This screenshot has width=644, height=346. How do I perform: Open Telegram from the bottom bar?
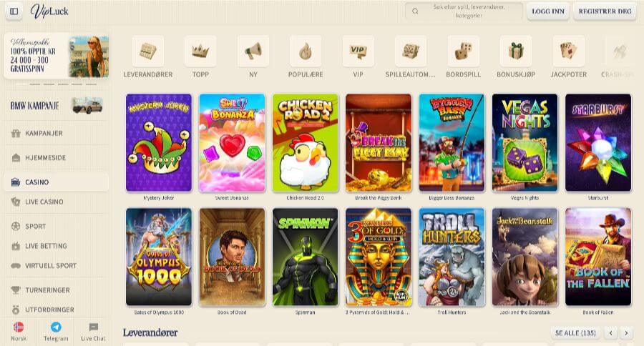(x=56, y=332)
